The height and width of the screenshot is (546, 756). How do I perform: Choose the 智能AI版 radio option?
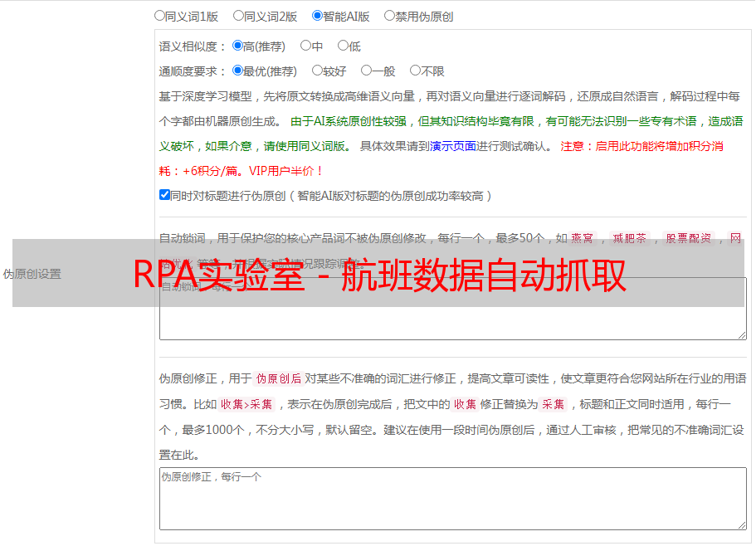pos(317,16)
